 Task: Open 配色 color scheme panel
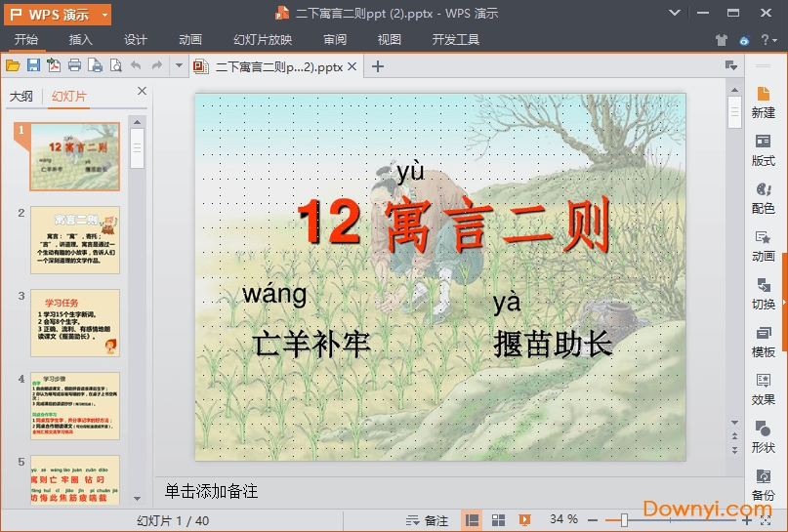764,196
